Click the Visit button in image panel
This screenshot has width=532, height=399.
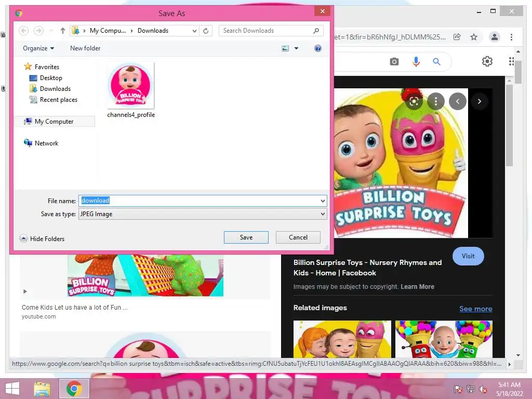point(468,256)
